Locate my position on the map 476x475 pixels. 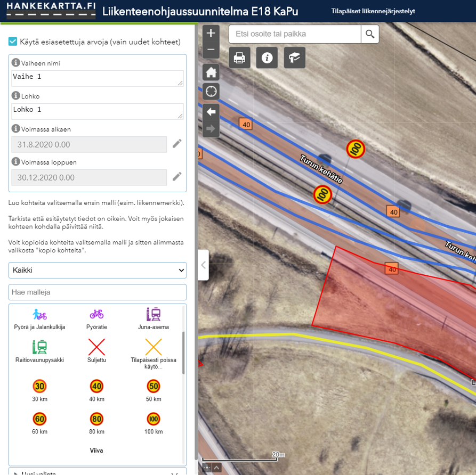click(211, 91)
